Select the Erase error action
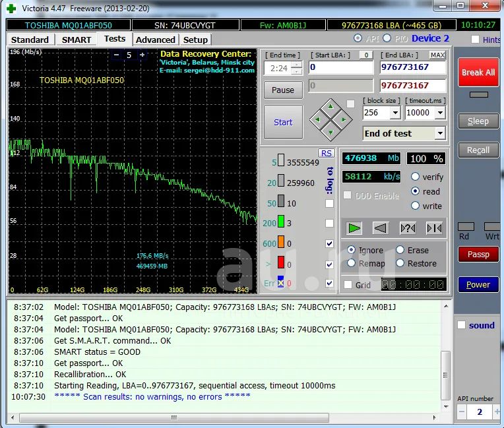 click(400, 250)
